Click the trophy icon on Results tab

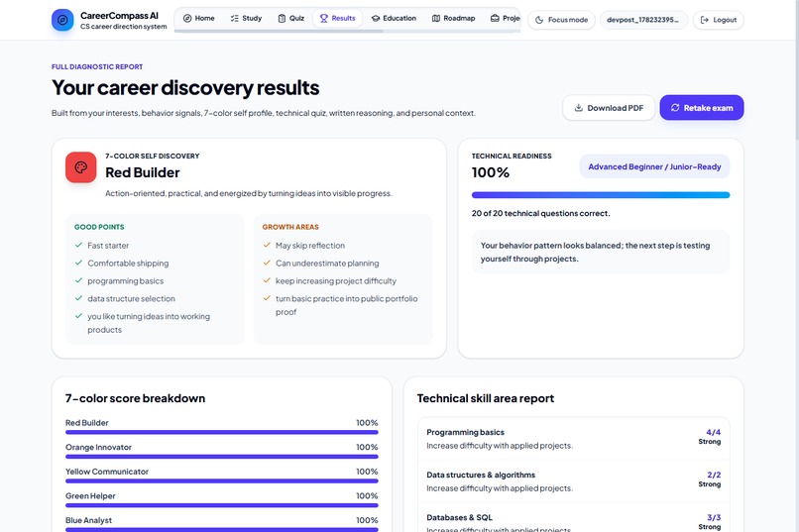click(323, 18)
